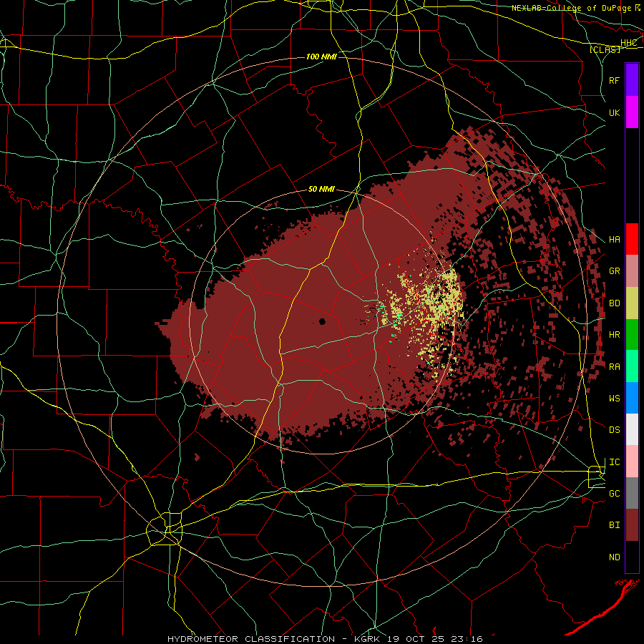Select the GC gray legend swatch

[x=632, y=493]
